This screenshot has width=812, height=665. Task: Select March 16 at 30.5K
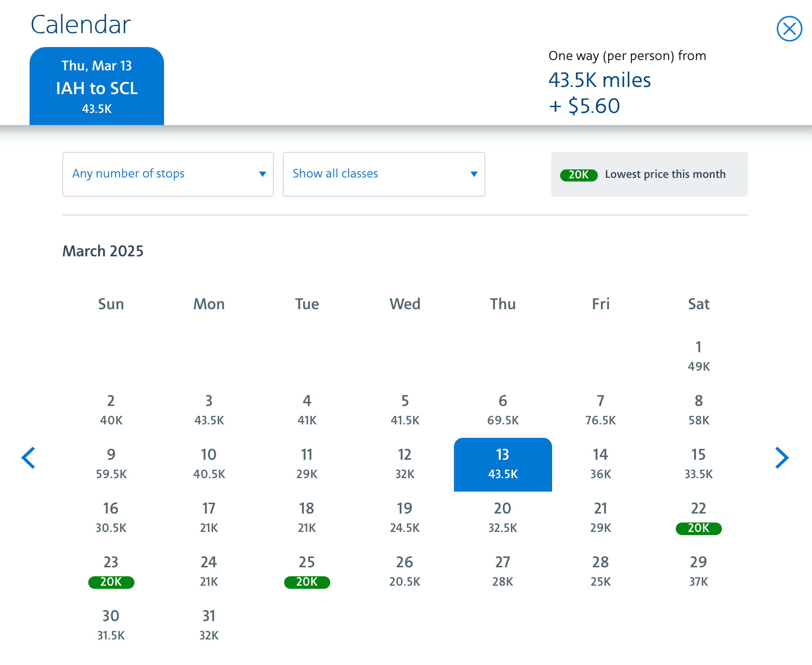pyautogui.click(x=111, y=517)
